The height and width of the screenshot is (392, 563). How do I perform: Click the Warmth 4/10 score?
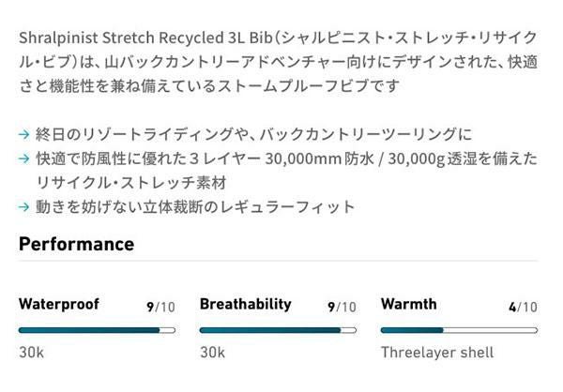click(523, 307)
